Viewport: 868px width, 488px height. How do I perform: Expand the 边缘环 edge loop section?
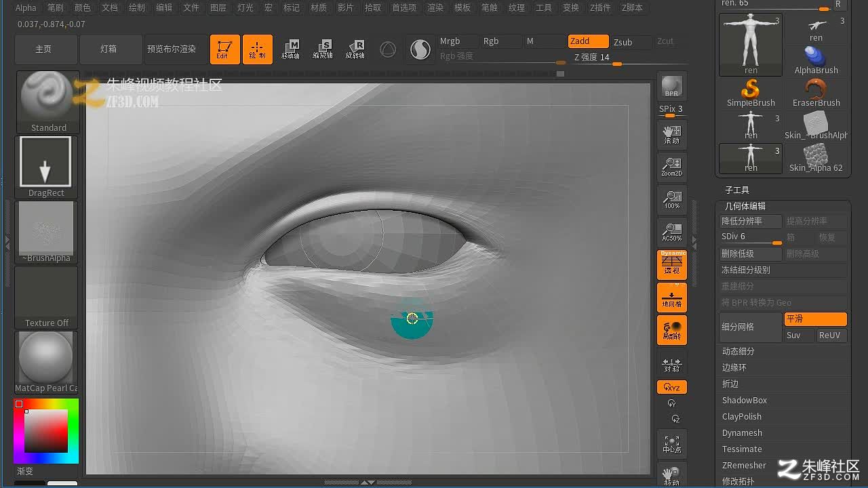tap(734, 367)
